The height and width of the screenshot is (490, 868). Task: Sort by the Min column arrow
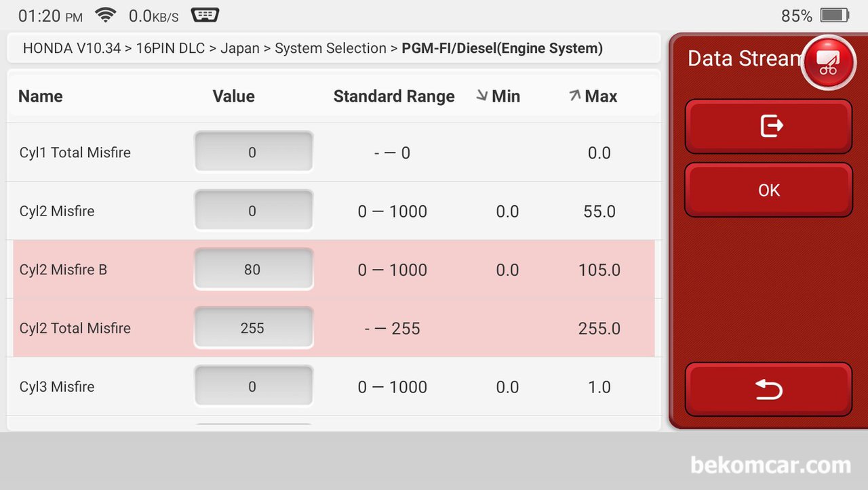click(482, 96)
